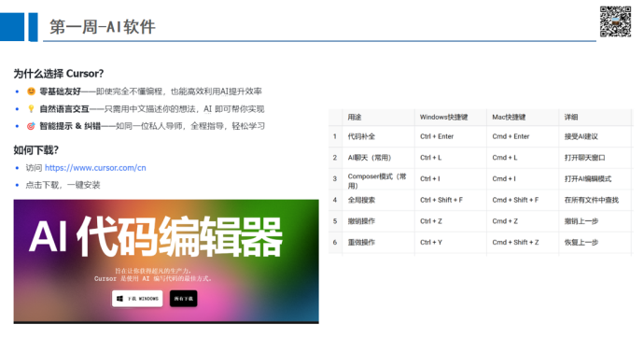Viewport: 644px width, 352px height.
Task: Click the black 所有下载 button
Action: [x=184, y=299]
